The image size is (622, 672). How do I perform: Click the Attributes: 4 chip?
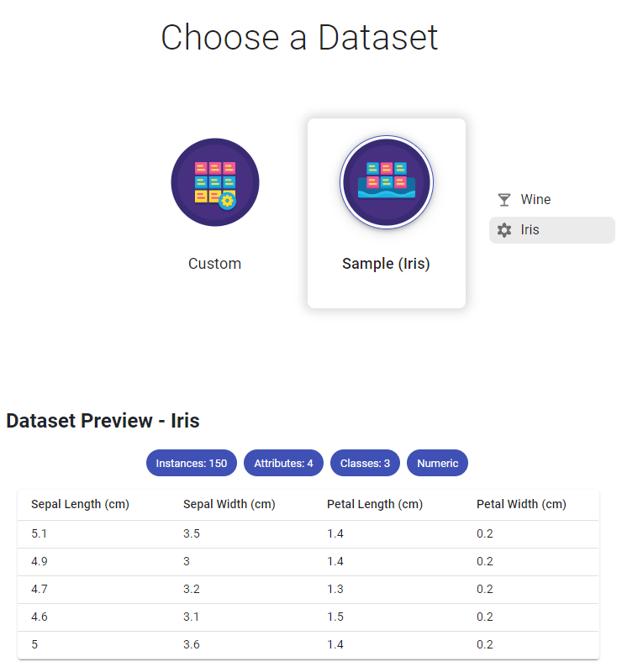pyautogui.click(x=283, y=463)
